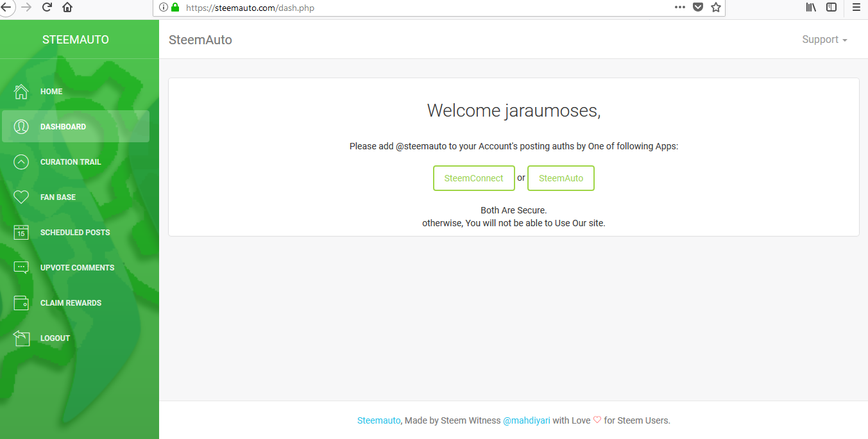The height and width of the screenshot is (439, 868).
Task: Click the Fan Base heart icon
Action: [x=21, y=197]
